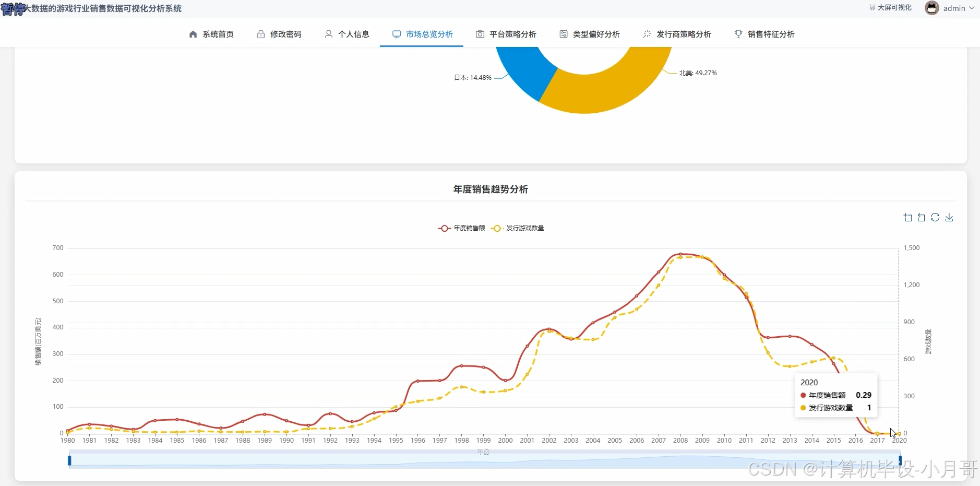Activate chart area zoom tool icon
Screen dimensions: 980x486
tap(908, 218)
